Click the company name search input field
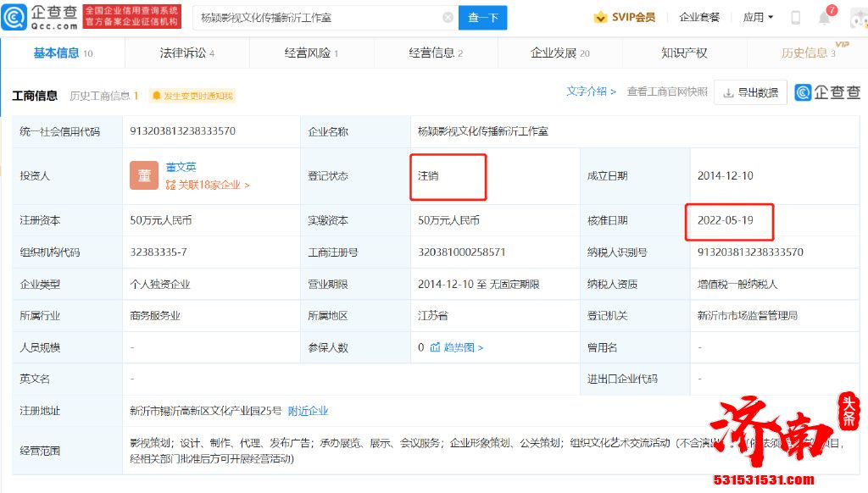The width and height of the screenshot is (868, 493). click(318, 17)
